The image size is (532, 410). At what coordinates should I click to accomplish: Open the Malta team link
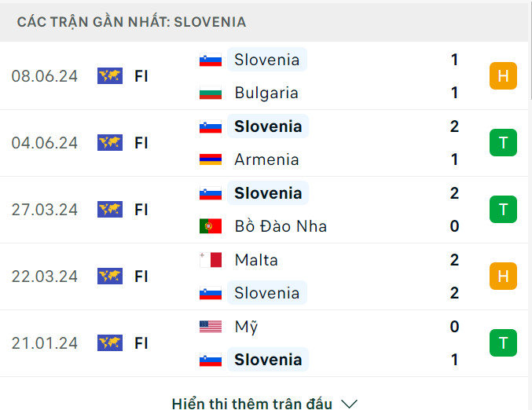pos(256,260)
